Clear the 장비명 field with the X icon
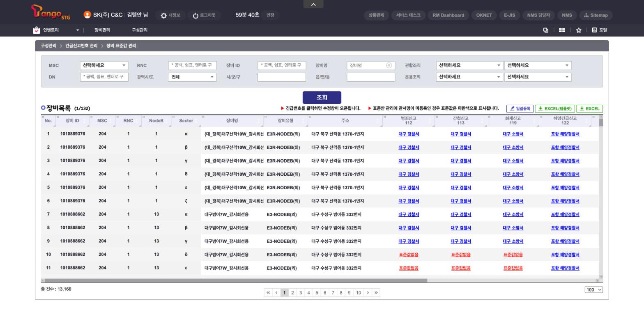Image resolution: width=644 pixels, height=317 pixels. coord(389,65)
